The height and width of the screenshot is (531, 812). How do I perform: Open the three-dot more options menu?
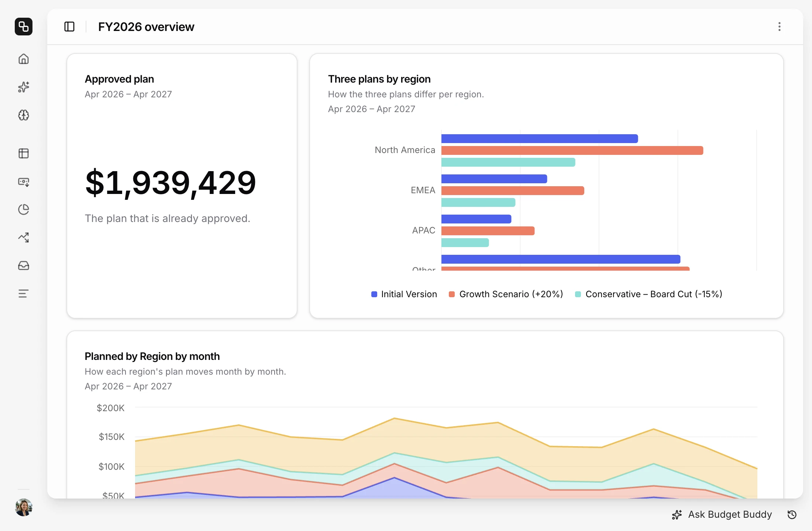pos(780,27)
